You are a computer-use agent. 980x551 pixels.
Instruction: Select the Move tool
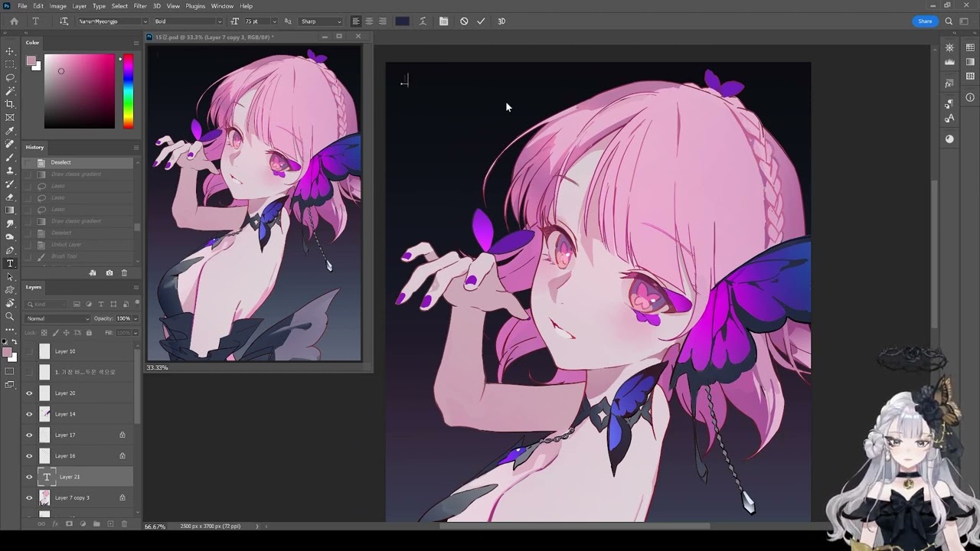click(10, 51)
